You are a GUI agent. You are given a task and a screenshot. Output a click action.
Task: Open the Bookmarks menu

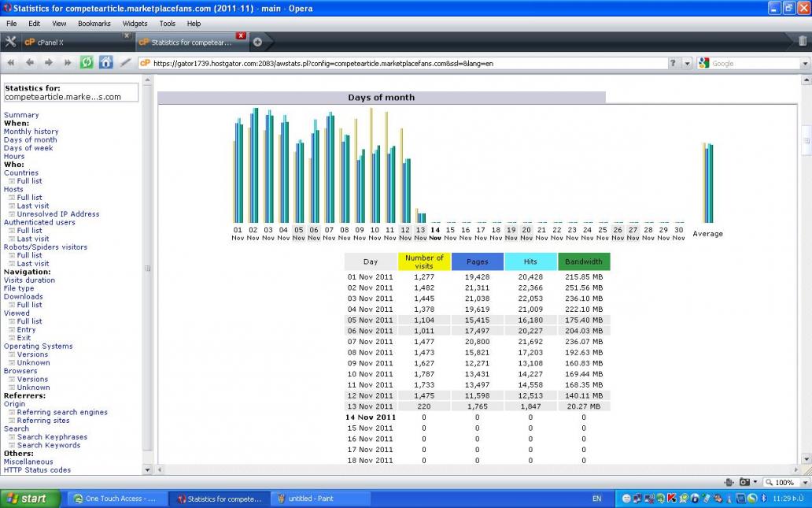coord(94,24)
